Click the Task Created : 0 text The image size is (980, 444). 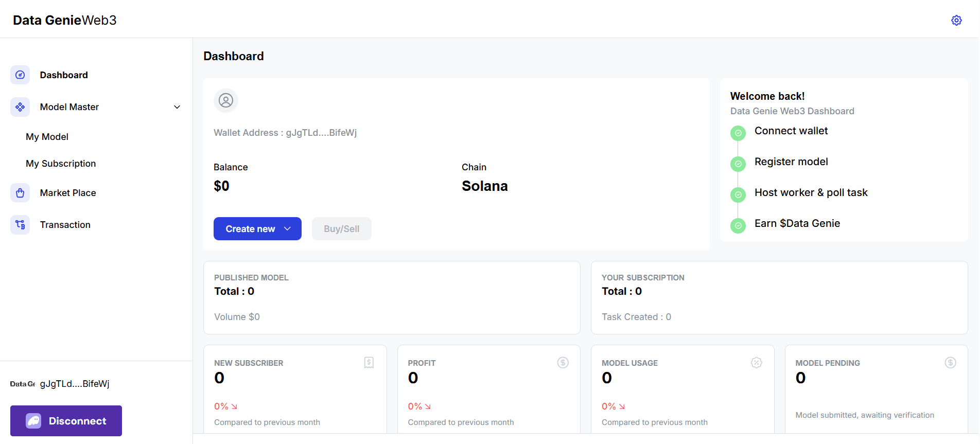[636, 317]
